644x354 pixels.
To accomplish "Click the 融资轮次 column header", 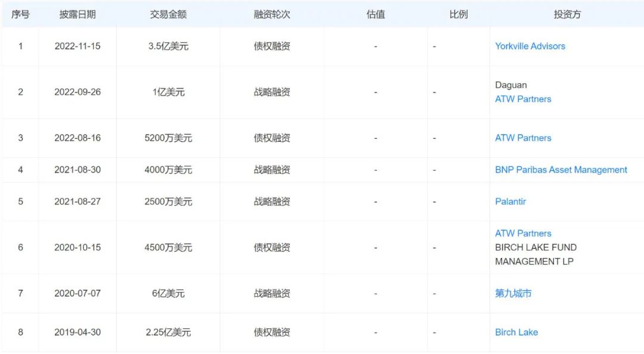I will pos(272,14).
